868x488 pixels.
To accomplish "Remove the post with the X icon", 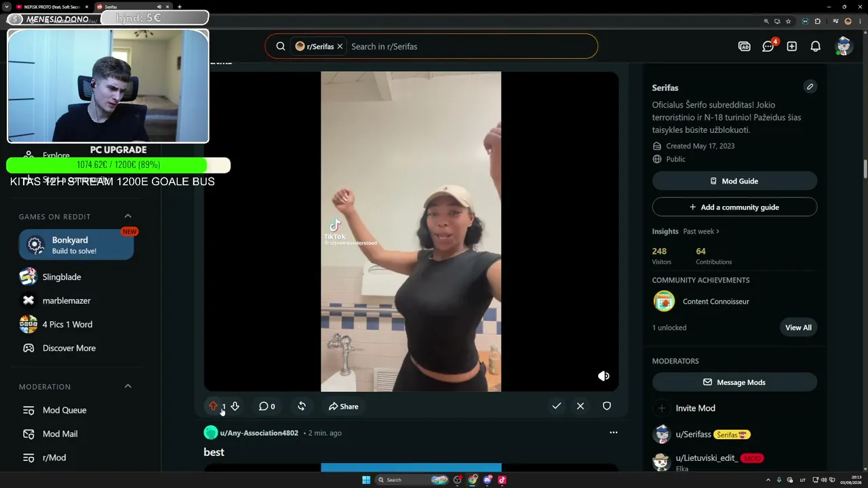I will 580,406.
